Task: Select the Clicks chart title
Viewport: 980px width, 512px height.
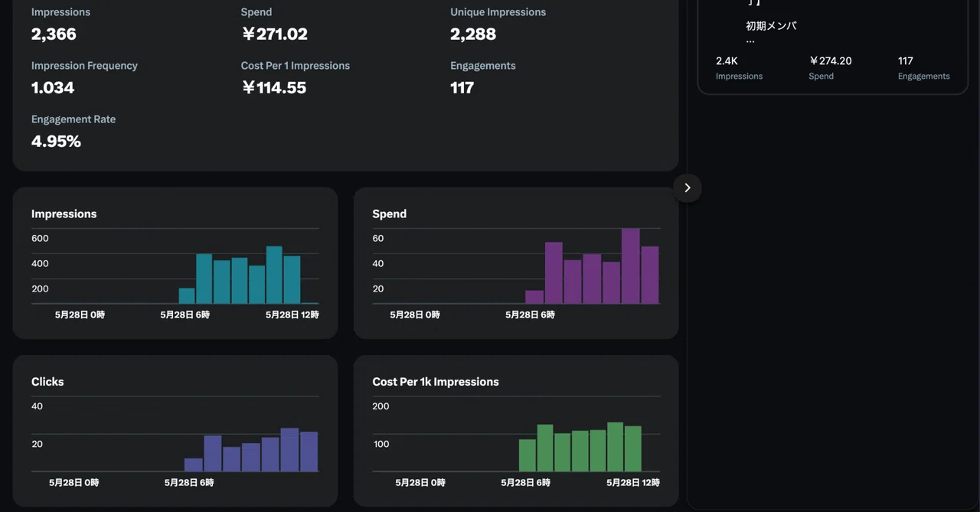Action: [x=47, y=381]
